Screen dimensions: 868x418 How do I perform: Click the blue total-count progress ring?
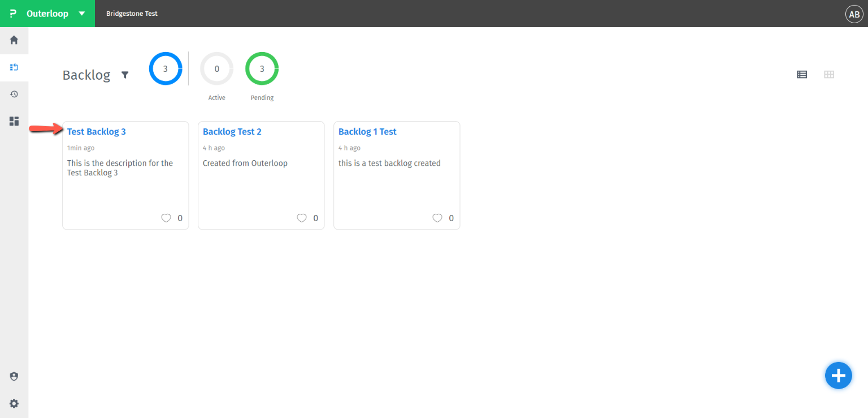(166, 68)
